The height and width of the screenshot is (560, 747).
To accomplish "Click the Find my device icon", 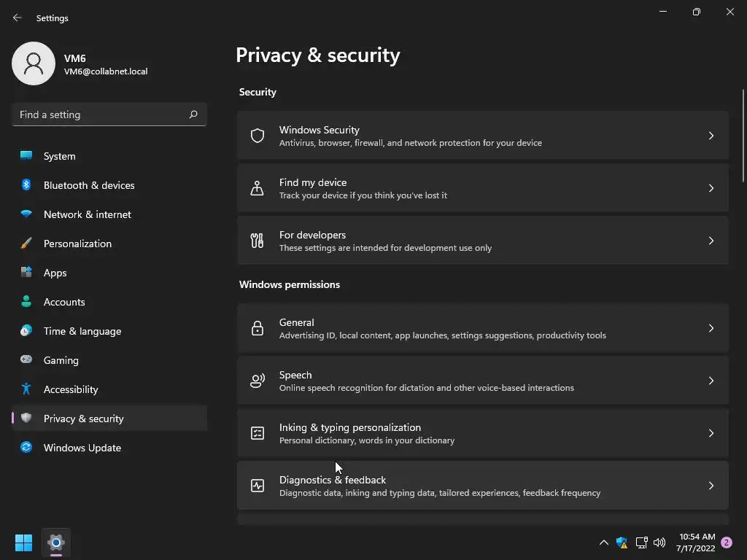I will click(258, 188).
